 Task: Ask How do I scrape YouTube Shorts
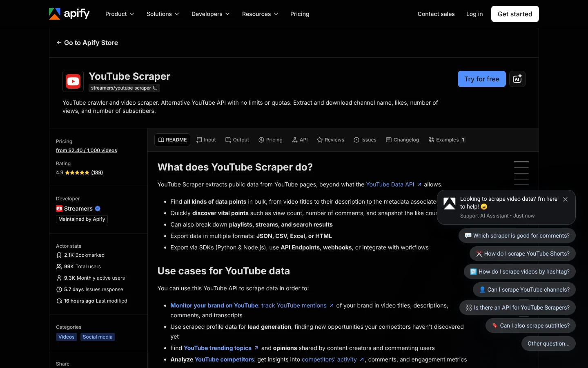(523, 254)
